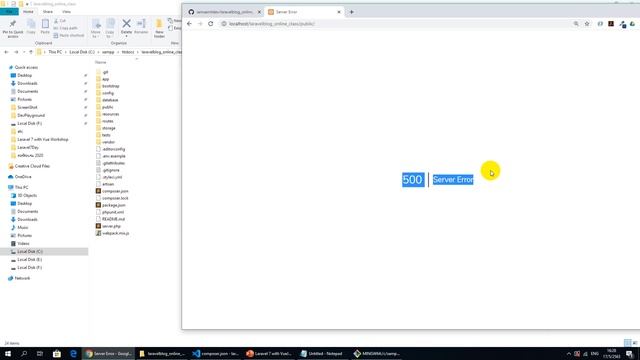Click Rename in File Explorer ribbon

tap(141, 27)
